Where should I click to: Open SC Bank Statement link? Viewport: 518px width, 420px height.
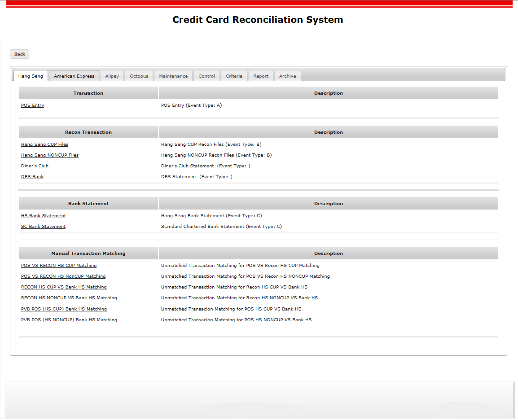44,227
